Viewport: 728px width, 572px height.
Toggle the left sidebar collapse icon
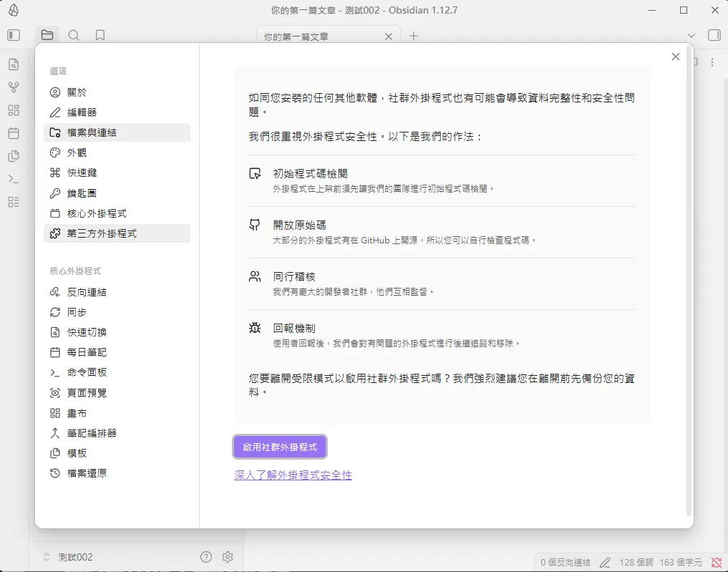[x=14, y=35]
